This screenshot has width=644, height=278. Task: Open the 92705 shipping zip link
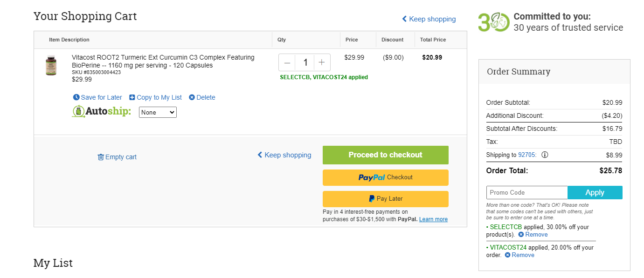[527, 155]
